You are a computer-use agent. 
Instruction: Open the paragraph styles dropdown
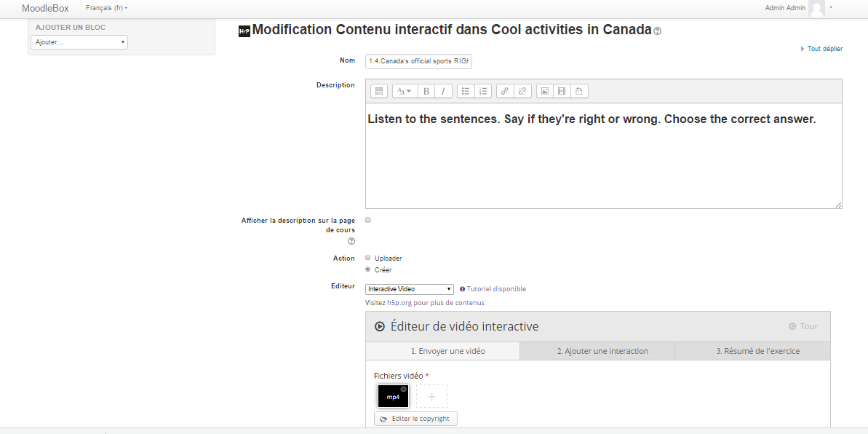403,91
